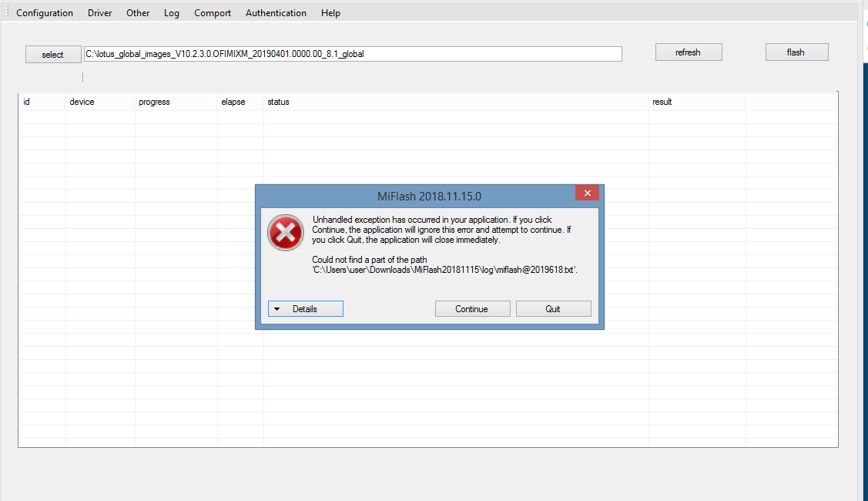Viewport: 868px width, 501px height.
Task: Click the 'Could not find a part of the path' text
Action: coord(369,260)
